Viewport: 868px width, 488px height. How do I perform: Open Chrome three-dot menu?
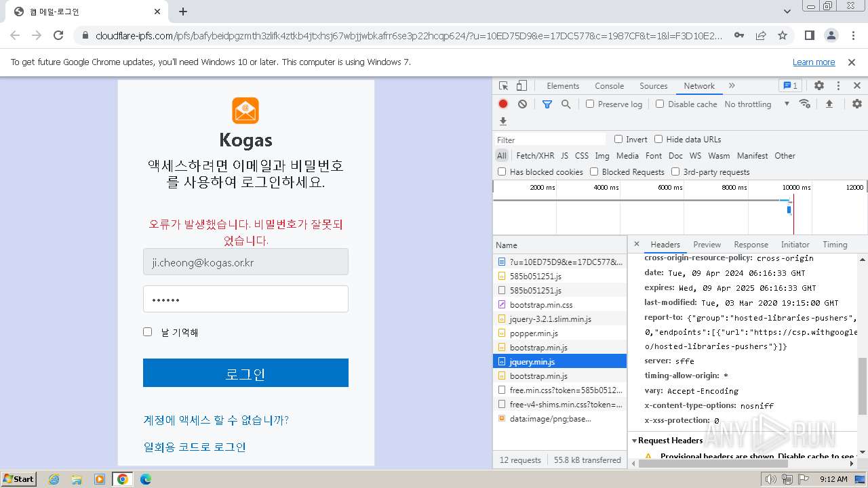(853, 35)
